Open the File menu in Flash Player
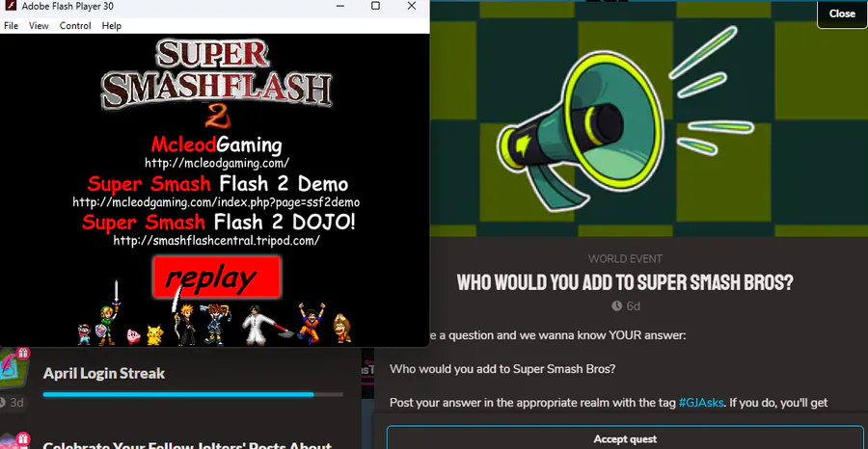The height and width of the screenshot is (449, 868). click(11, 26)
